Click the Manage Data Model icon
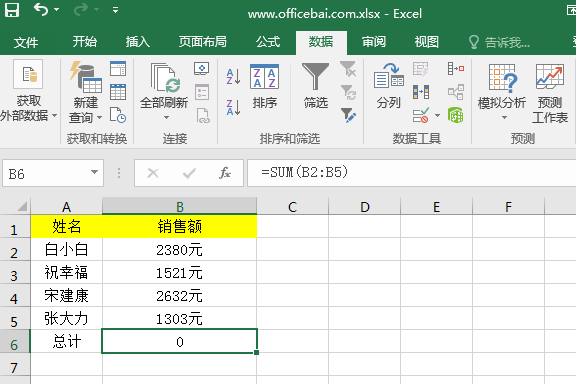The width and height of the screenshot is (576, 384). point(456,115)
